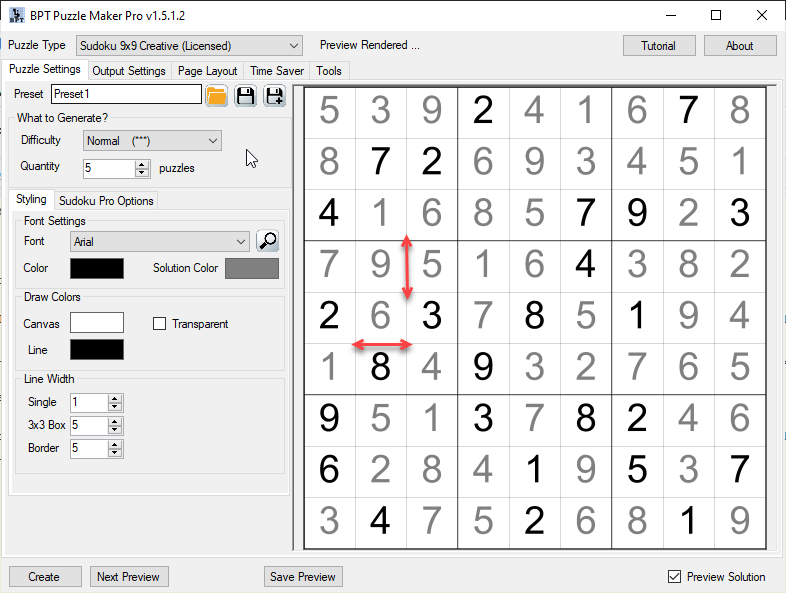
Task: Toggle the Preview Solution checkbox
Action: [x=674, y=577]
